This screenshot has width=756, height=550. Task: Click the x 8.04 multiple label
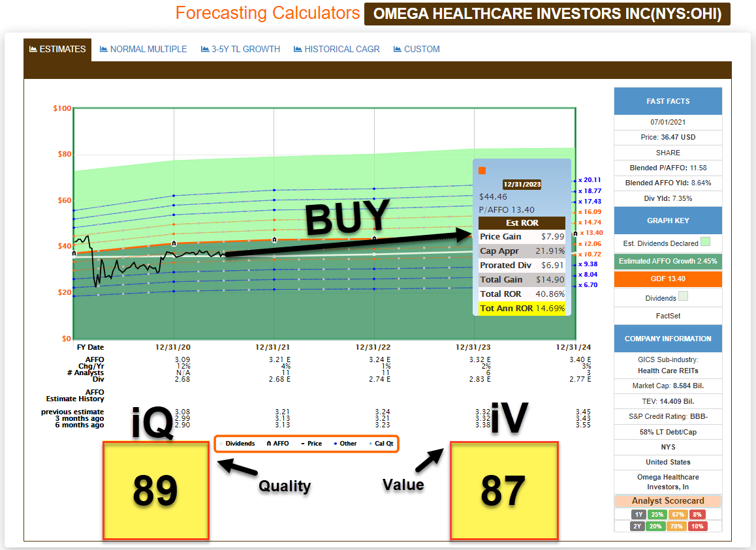pyautogui.click(x=588, y=275)
